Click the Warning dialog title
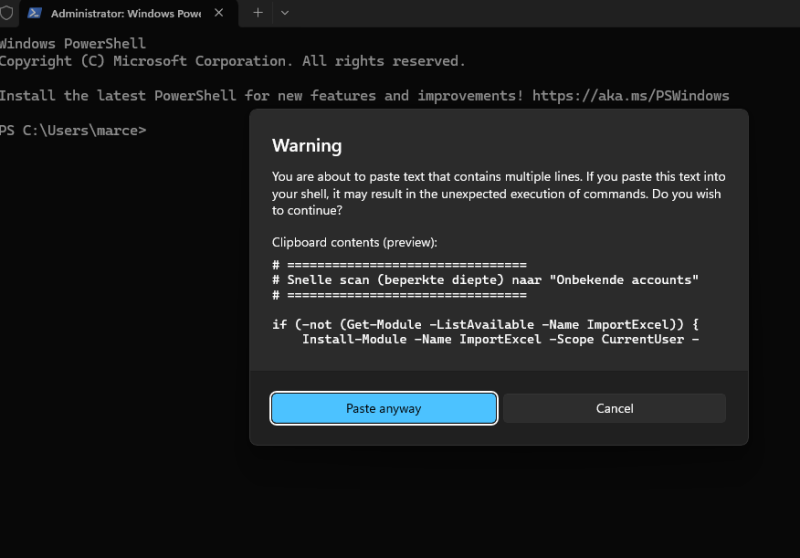The image size is (800, 558). (x=307, y=146)
